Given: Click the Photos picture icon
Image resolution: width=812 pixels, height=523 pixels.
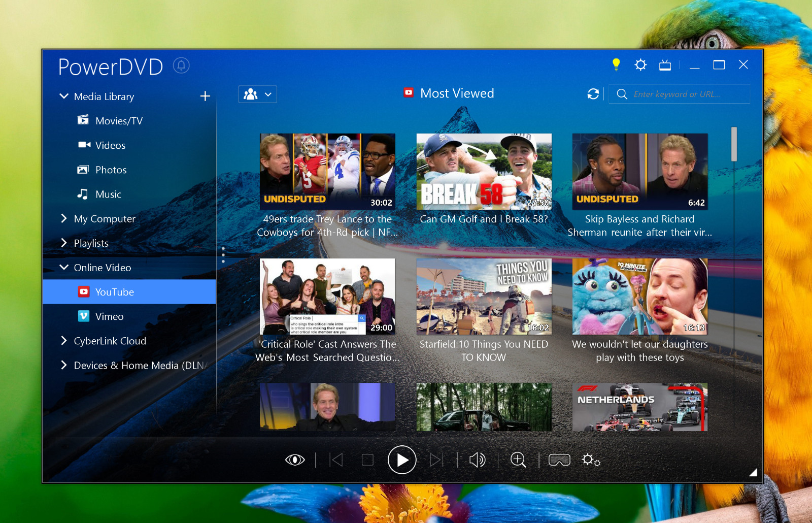Looking at the screenshot, I should 83,170.
